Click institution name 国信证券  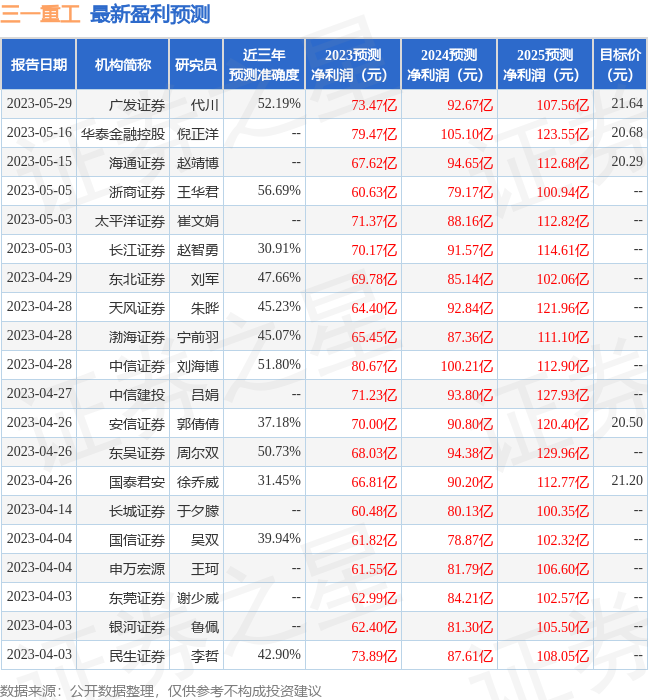[x=137, y=540]
